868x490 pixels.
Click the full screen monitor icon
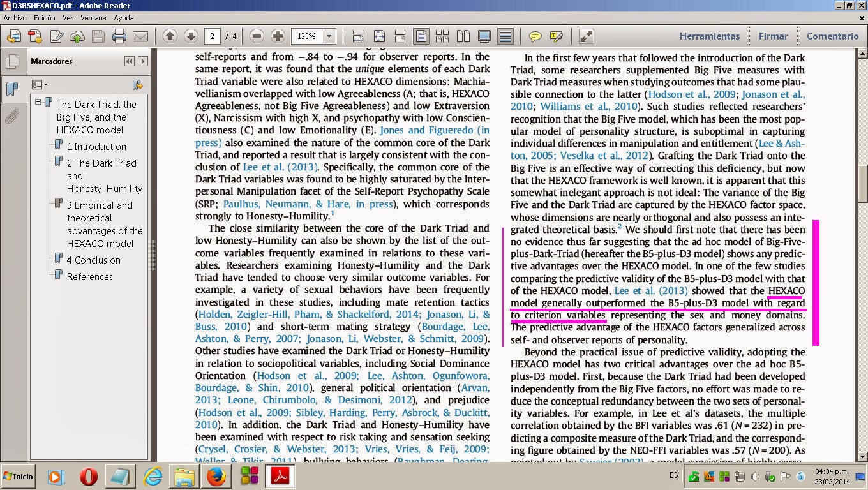click(484, 36)
